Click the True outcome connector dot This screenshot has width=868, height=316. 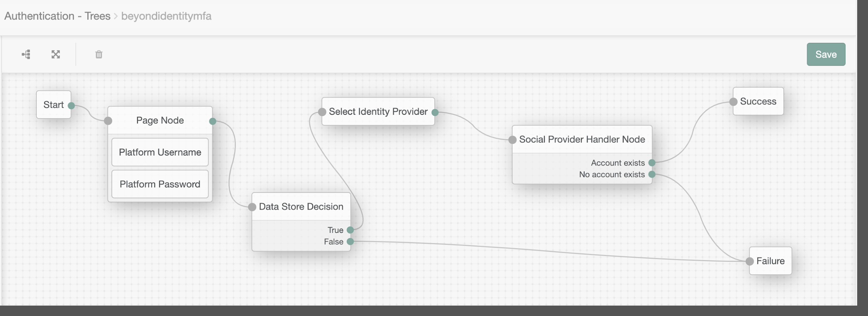click(x=350, y=230)
